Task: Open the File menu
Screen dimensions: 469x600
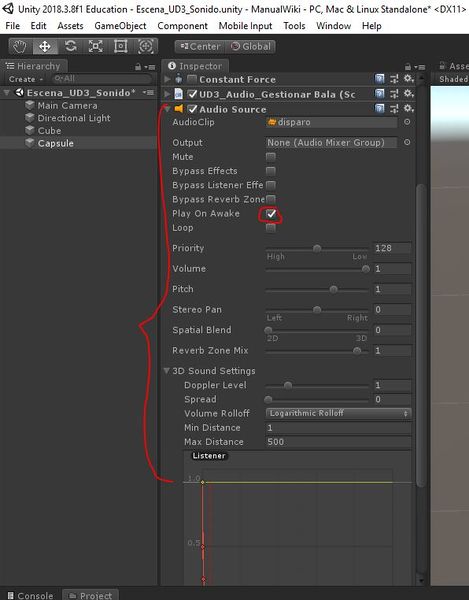Action: (x=12, y=26)
